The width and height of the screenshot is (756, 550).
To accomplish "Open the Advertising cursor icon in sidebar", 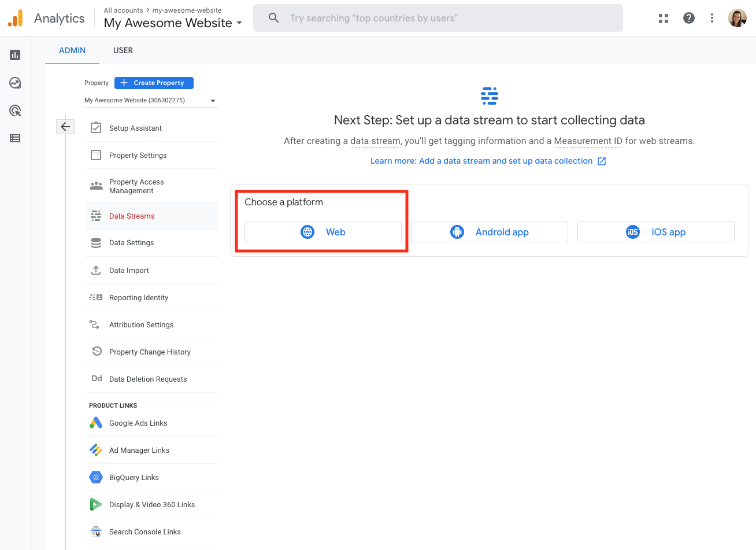I will point(15,110).
